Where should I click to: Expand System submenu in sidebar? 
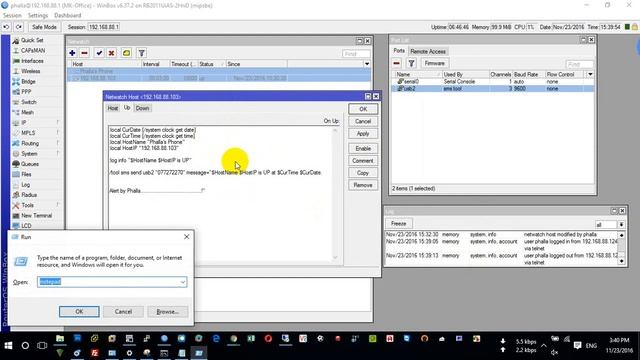click(29, 154)
